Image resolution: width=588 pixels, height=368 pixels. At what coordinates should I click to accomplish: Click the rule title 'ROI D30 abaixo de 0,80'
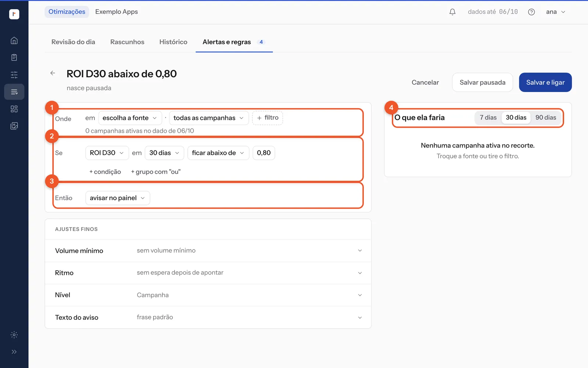122,74
